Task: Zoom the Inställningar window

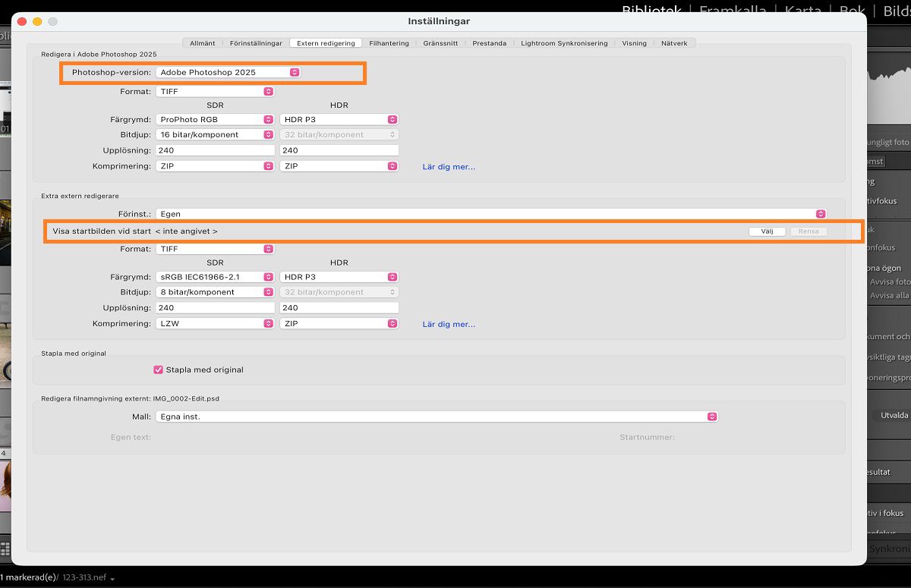Action: pyautogui.click(x=52, y=21)
